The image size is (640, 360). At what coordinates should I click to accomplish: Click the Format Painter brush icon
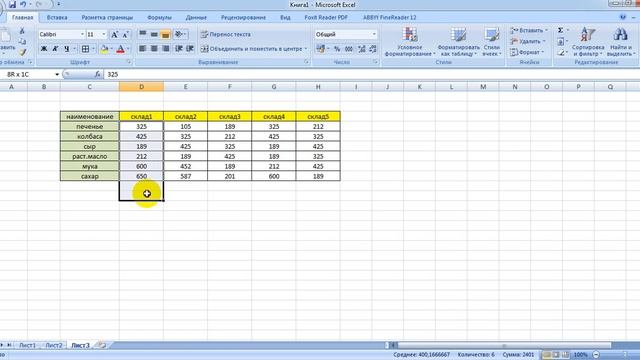22,52
